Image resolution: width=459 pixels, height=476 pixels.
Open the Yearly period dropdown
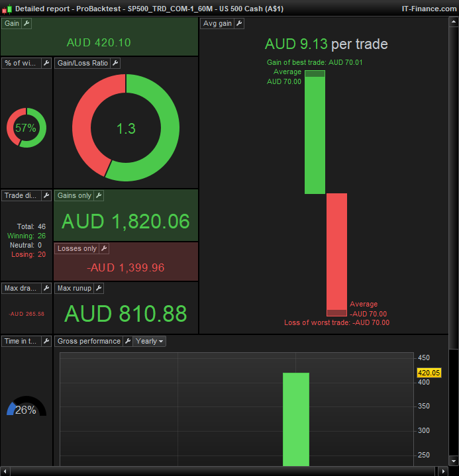click(149, 341)
